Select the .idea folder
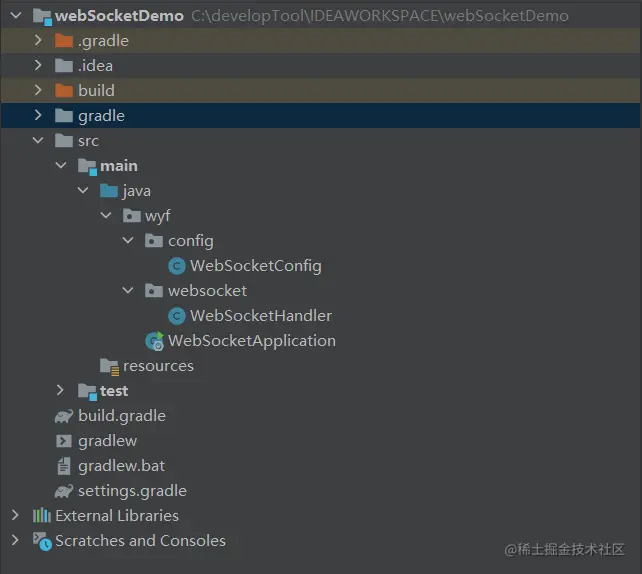642x574 pixels. [95, 66]
